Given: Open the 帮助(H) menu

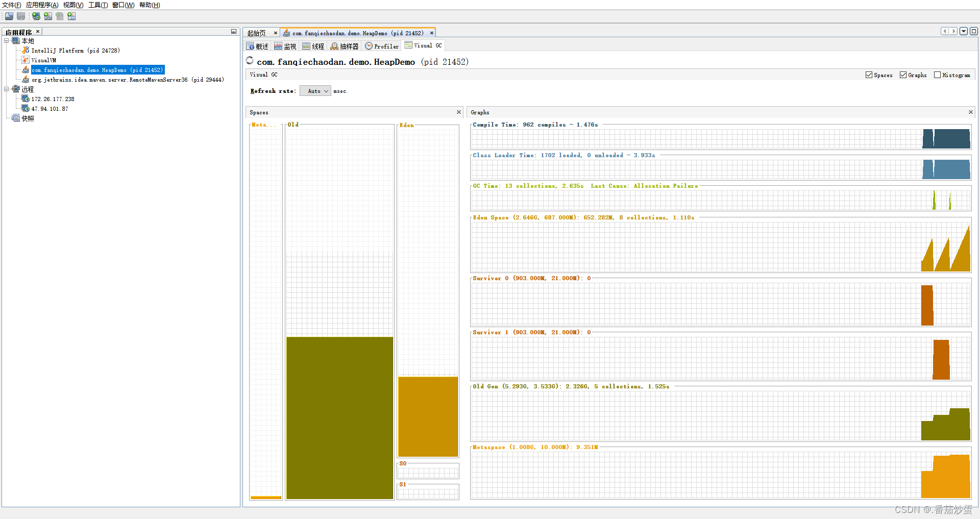Looking at the screenshot, I should click(150, 5).
